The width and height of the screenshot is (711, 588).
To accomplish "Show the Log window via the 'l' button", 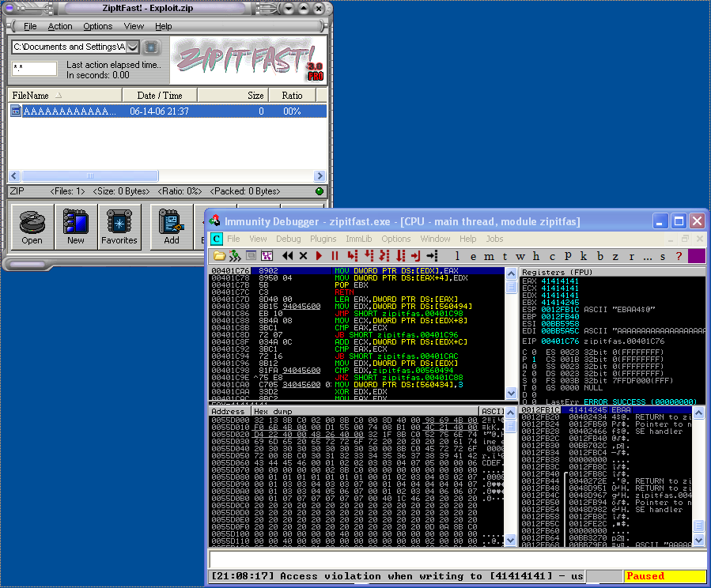I will pyautogui.click(x=457, y=256).
